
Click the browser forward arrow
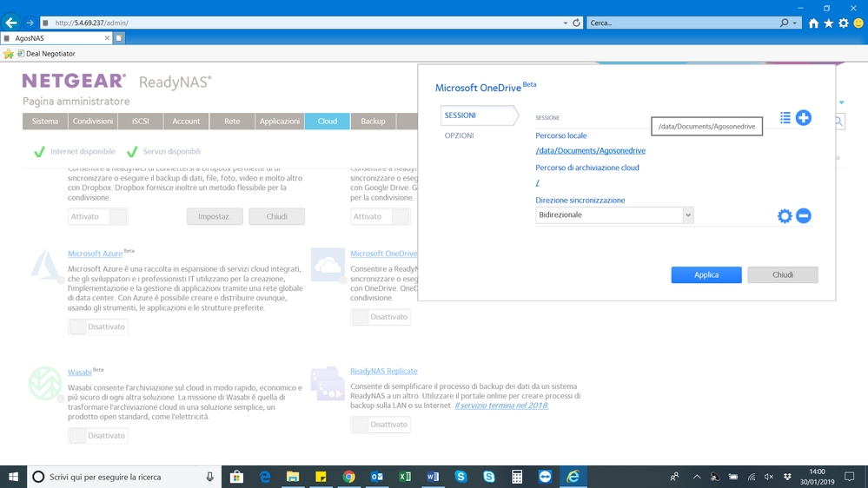point(30,23)
